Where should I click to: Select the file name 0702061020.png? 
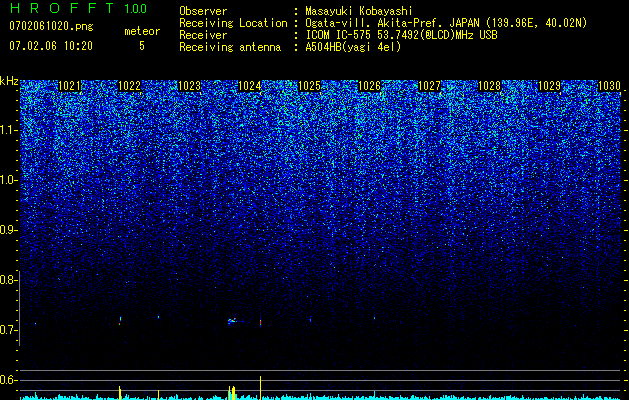click(x=51, y=26)
